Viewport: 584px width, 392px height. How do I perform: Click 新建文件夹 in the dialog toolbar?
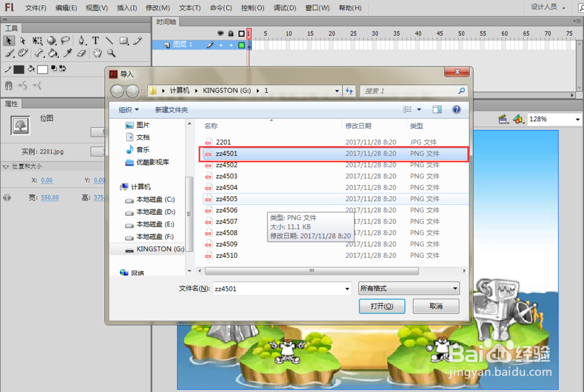[171, 110]
